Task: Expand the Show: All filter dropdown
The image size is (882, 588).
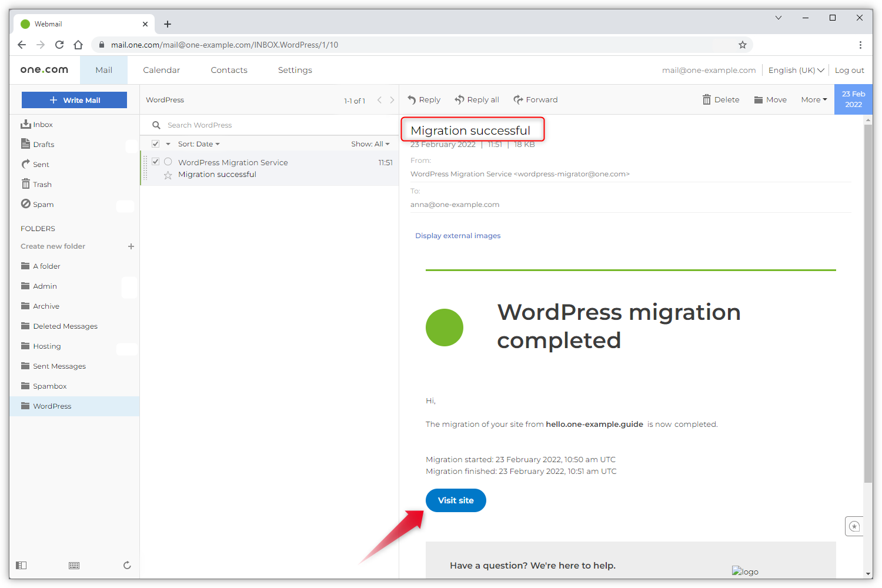Action: tap(370, 143)
